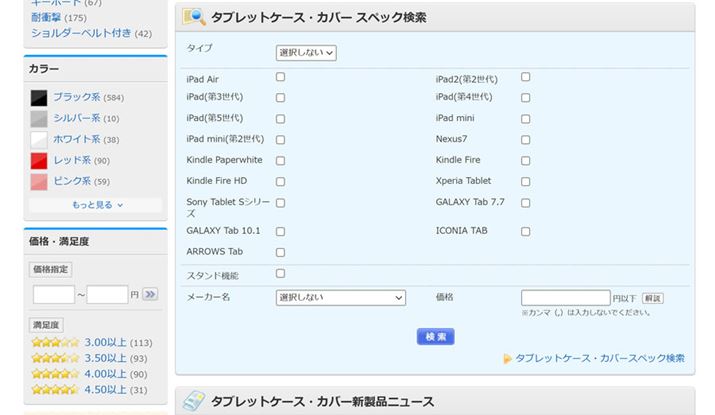Open the タイプ dropdown
This screenshot has width=715, height=415.
click(x=306, y=52)
